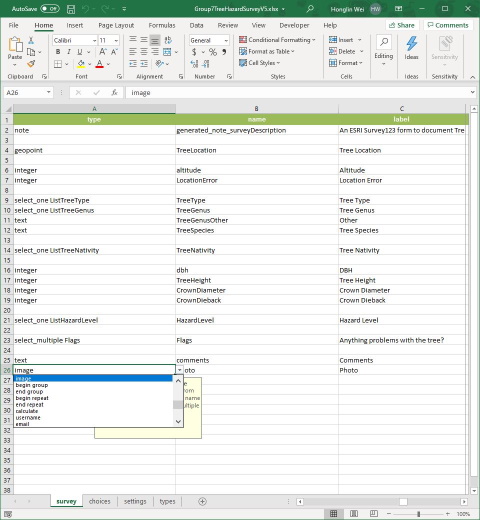The image size is (480, 520).
Task: Click the Paste clipboard icon
Action: coord(15,44)
